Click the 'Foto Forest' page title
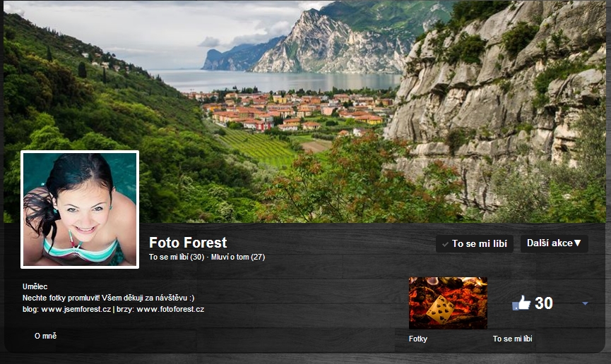Image resolution: width=611 pixels, height=364 pixels. coord(188,243)
